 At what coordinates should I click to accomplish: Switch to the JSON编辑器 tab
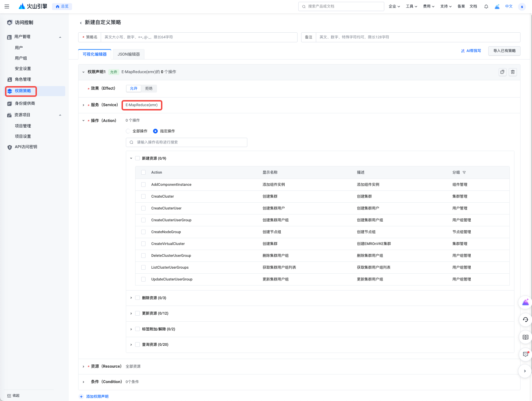point(129,54)
